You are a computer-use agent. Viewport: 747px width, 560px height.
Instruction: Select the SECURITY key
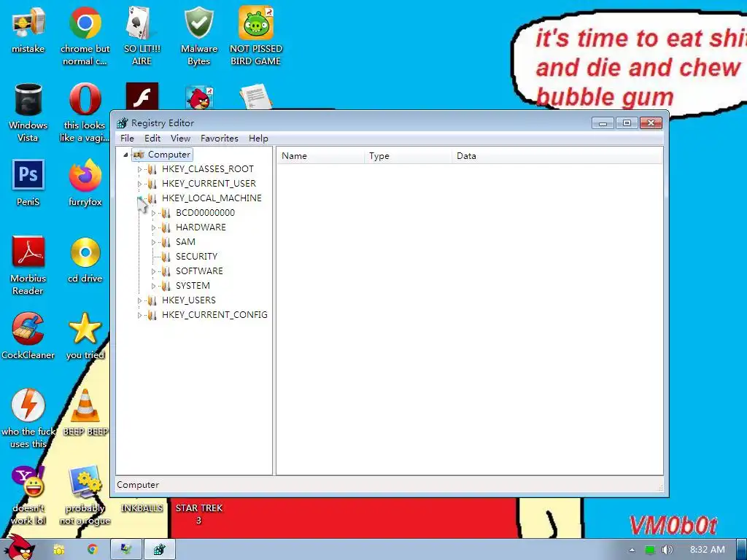[x=196, y=257]
